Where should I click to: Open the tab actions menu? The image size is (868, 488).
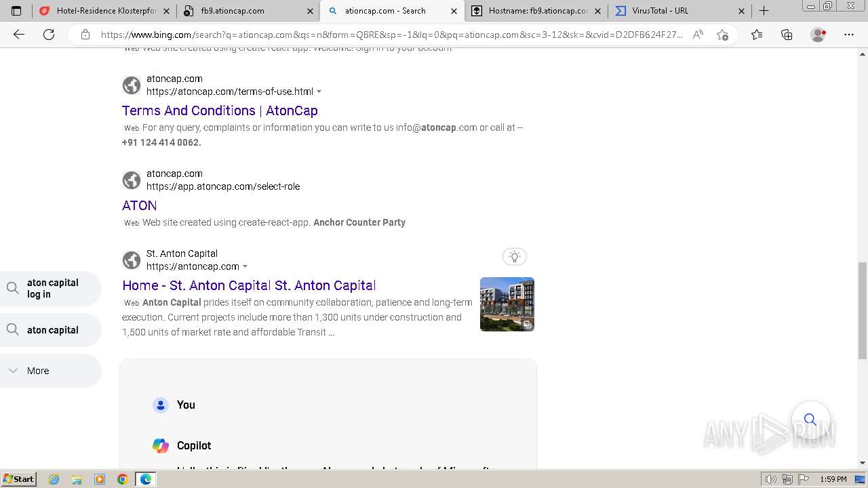(16, 11)
